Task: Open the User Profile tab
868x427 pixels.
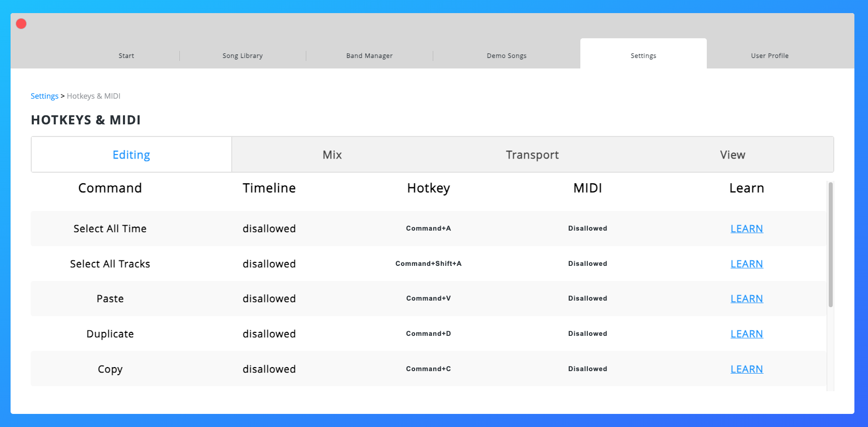Action: [x=769, y=56]
